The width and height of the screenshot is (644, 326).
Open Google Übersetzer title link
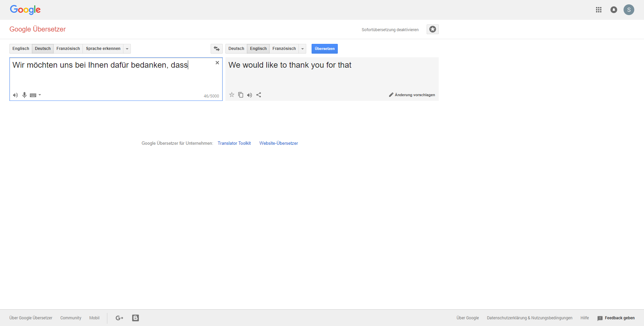coord(38,29)
